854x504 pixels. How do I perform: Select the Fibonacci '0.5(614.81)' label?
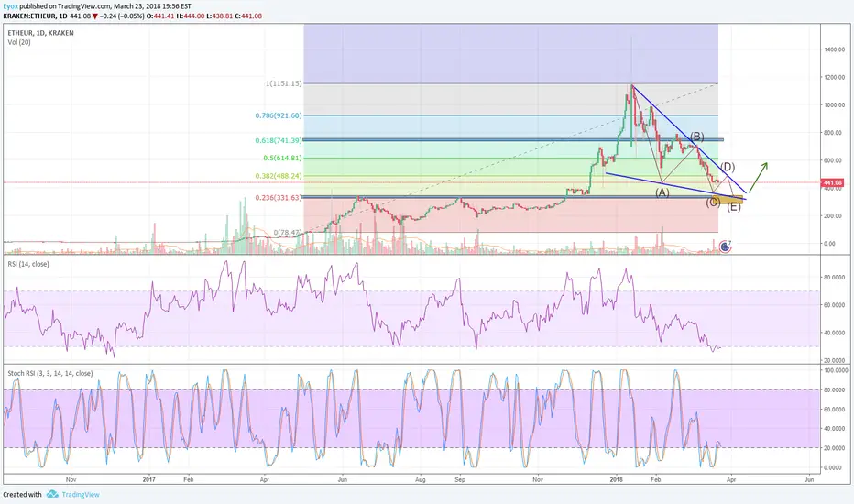click(x=282, y=158)
